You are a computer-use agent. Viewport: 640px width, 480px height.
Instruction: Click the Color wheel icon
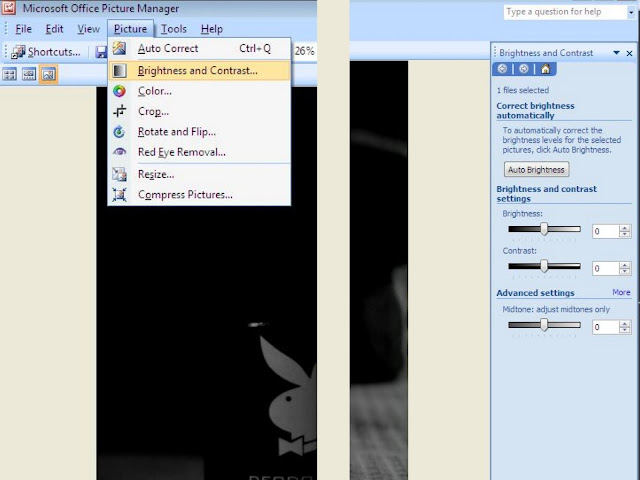119,91
